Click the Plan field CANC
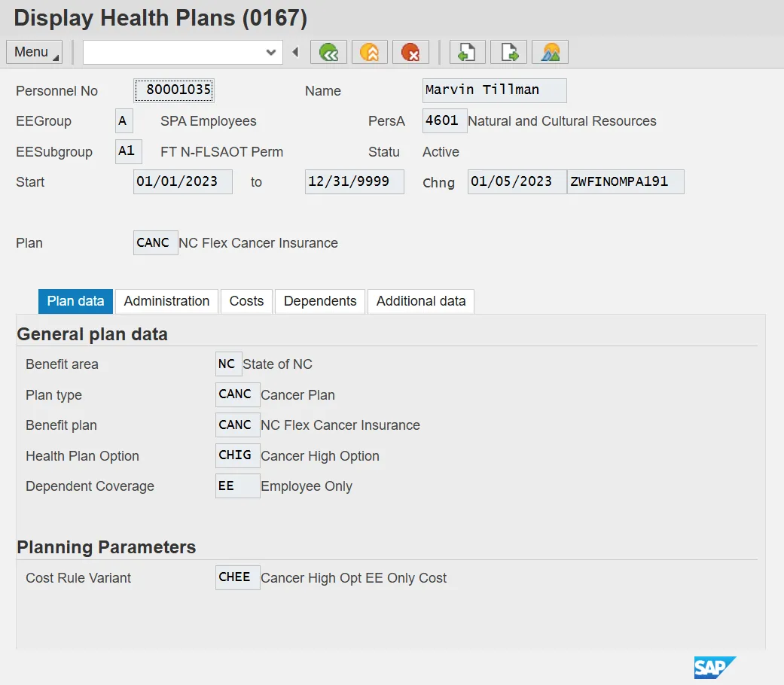This screenshot has height=685, width=784. (155, 243)
